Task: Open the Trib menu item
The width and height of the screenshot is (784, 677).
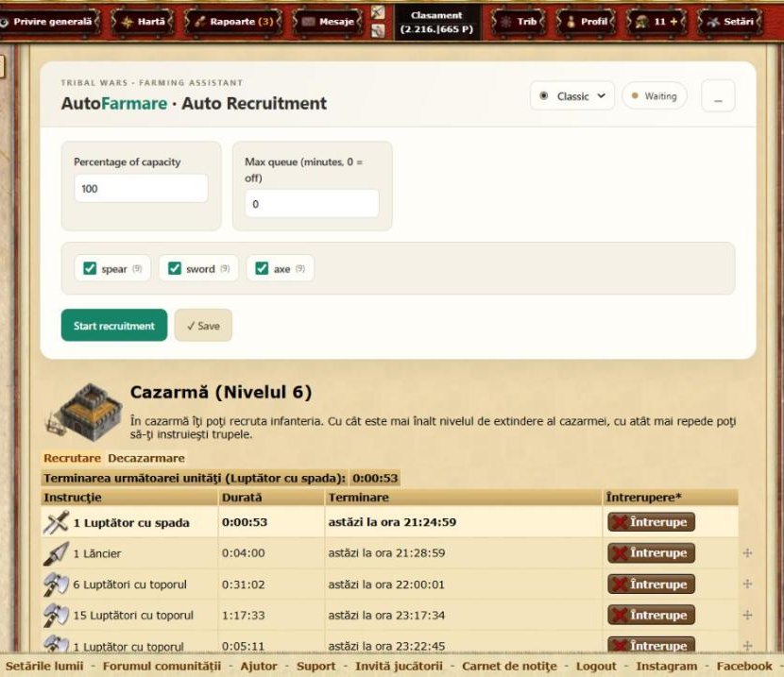Action: tap(520, 22)
